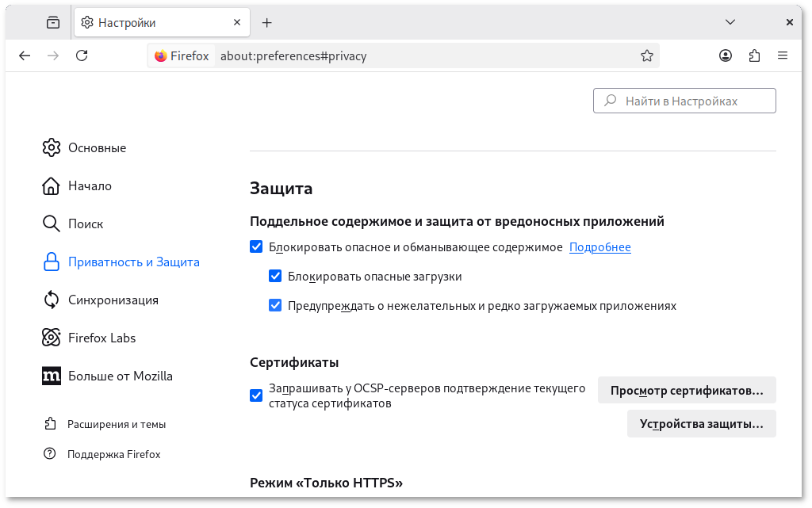Select Приватность и Защита in sidebar

[x=133, y=262]
